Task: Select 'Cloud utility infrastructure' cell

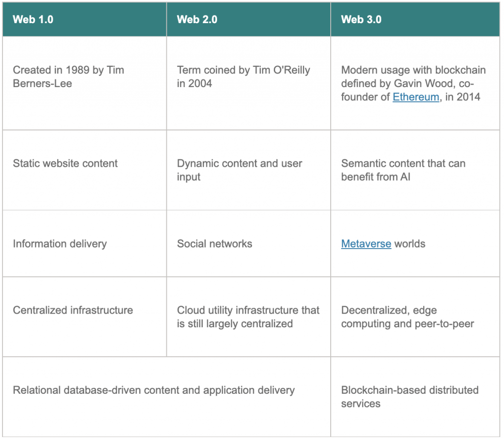Action: click(249, 316)
